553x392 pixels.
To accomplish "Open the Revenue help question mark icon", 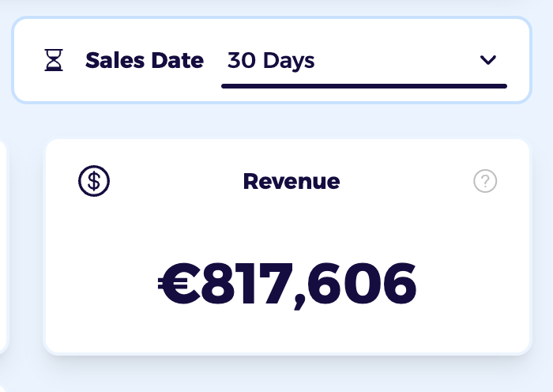I will point(485,181).
